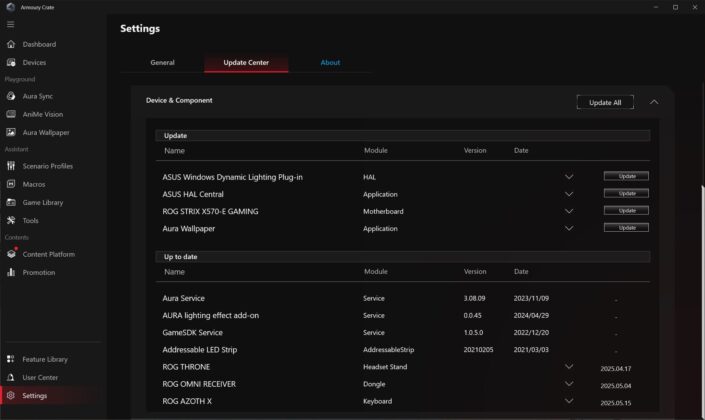Open Dashboard from the sidebar

(x=40, y=44)
